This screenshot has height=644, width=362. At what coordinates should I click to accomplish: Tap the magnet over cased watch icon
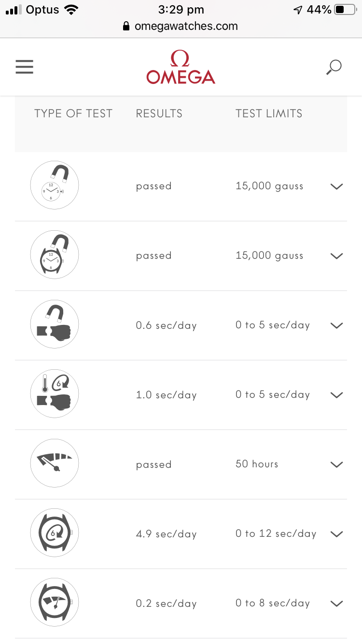point(55,255)
